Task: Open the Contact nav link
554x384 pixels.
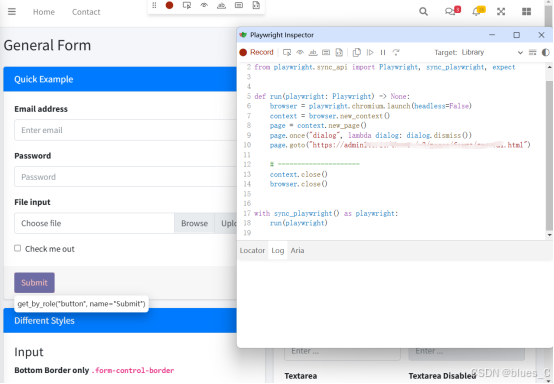Action: tap(86, 12)
